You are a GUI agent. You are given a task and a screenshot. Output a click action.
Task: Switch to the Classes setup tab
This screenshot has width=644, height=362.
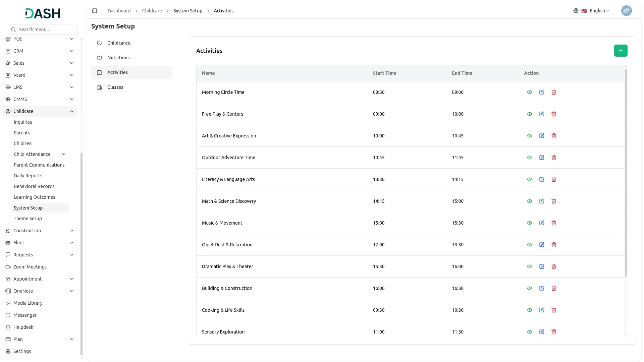click(x=115, y=87)
